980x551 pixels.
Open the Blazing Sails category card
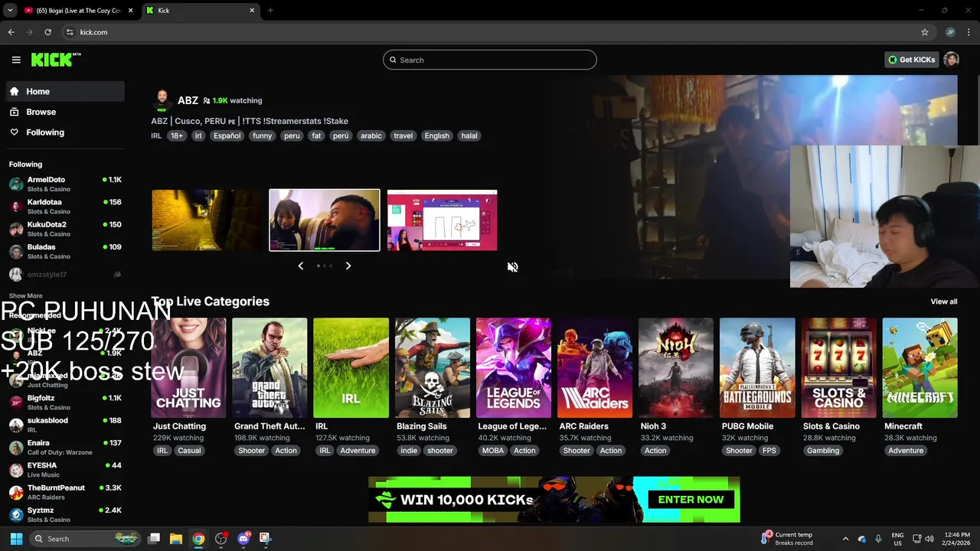(433, 368)
